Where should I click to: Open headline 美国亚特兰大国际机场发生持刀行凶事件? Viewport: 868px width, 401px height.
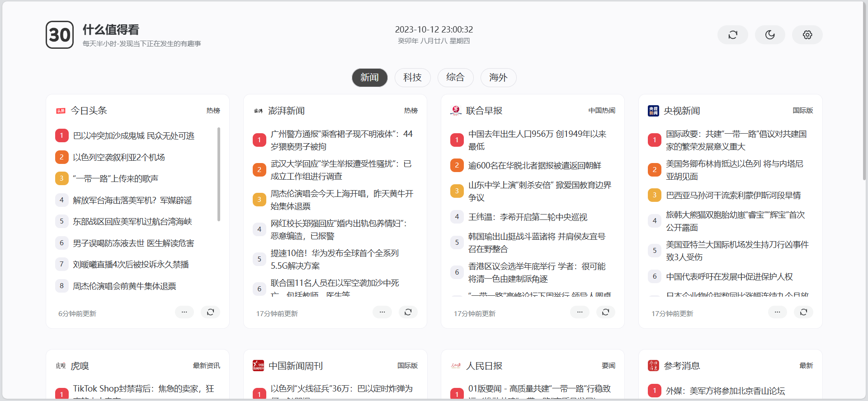point(737,251)
